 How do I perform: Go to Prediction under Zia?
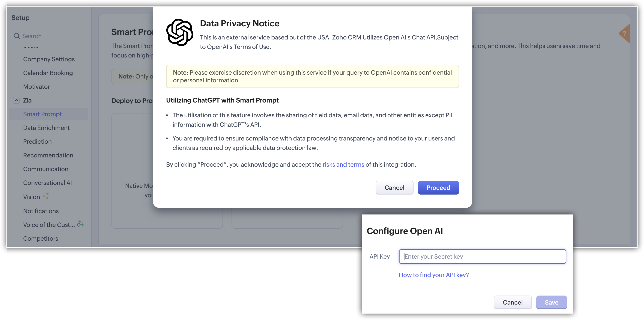tap(37, 142)
